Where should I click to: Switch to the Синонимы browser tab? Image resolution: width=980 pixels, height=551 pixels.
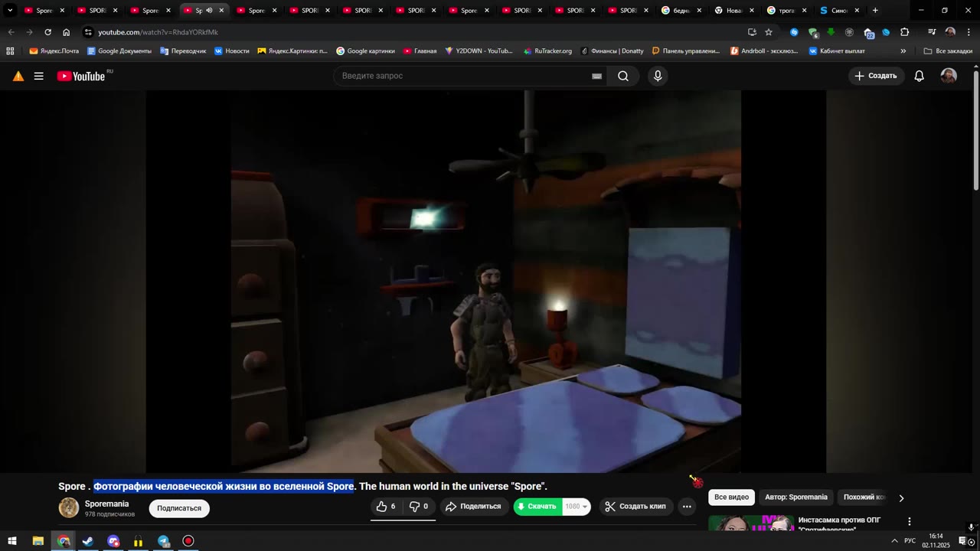point(840,11)
